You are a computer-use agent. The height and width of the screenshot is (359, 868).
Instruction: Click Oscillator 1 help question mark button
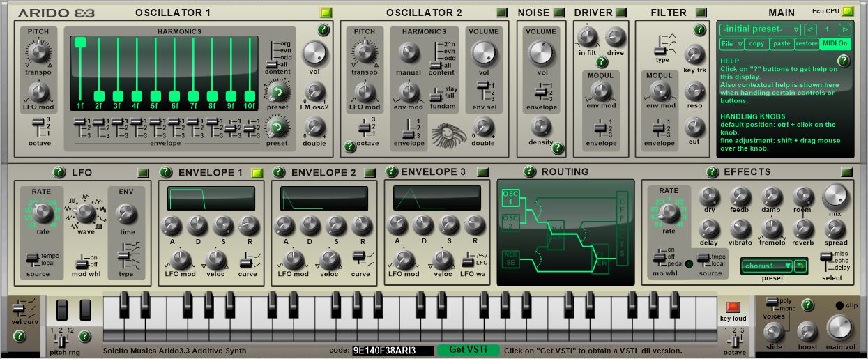tap(323, 30)
